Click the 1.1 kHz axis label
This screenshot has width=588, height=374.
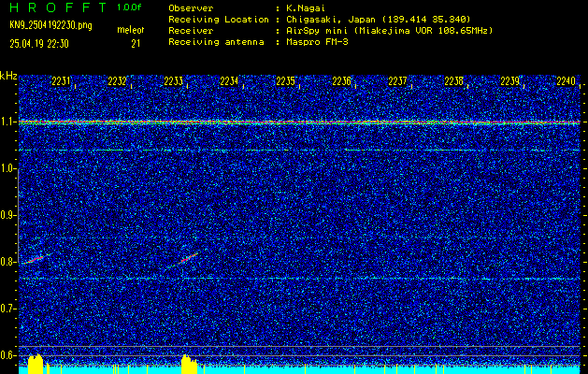point(7,122)
